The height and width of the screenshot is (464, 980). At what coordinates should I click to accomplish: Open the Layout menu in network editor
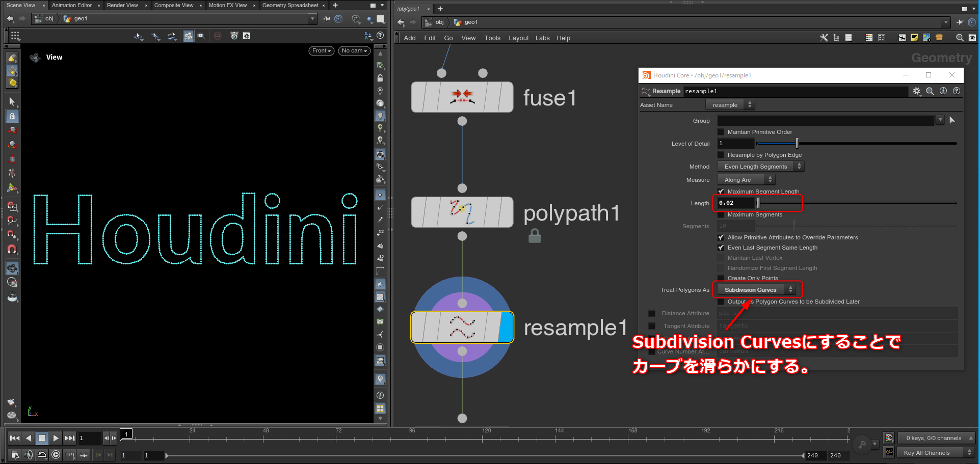click(519, 38)
